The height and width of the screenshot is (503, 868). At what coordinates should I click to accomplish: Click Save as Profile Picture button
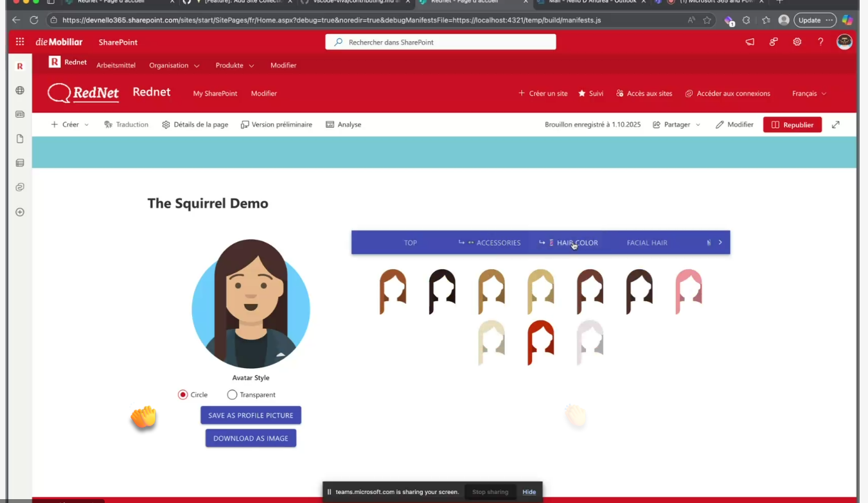[x=251, y=416]
